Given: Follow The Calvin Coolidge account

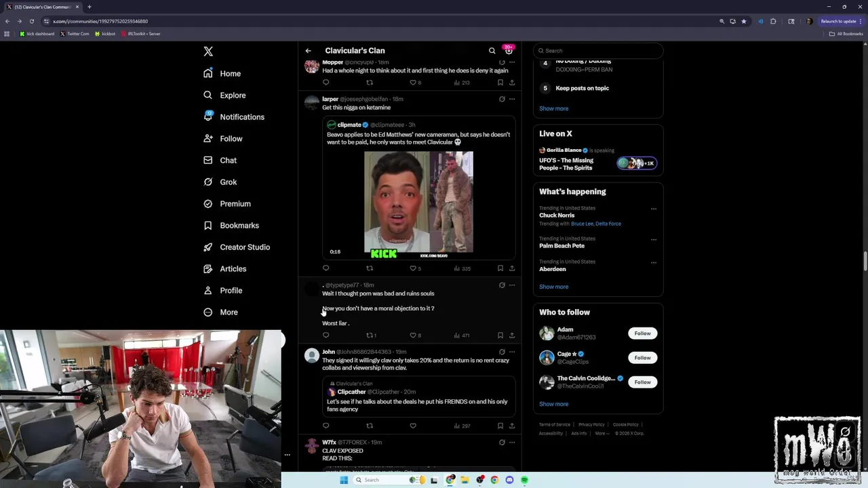Looking at the screenshot, I should (x=642, y=382).
